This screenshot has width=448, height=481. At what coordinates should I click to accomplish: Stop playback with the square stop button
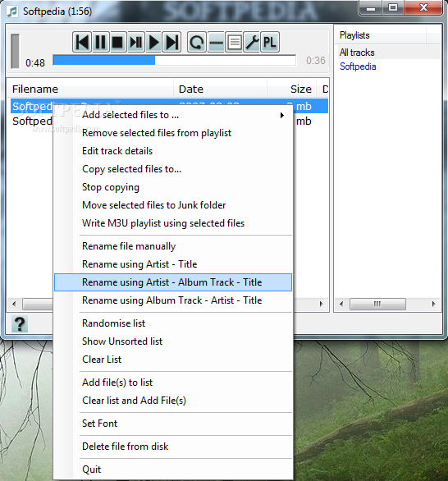coord(118,42)
